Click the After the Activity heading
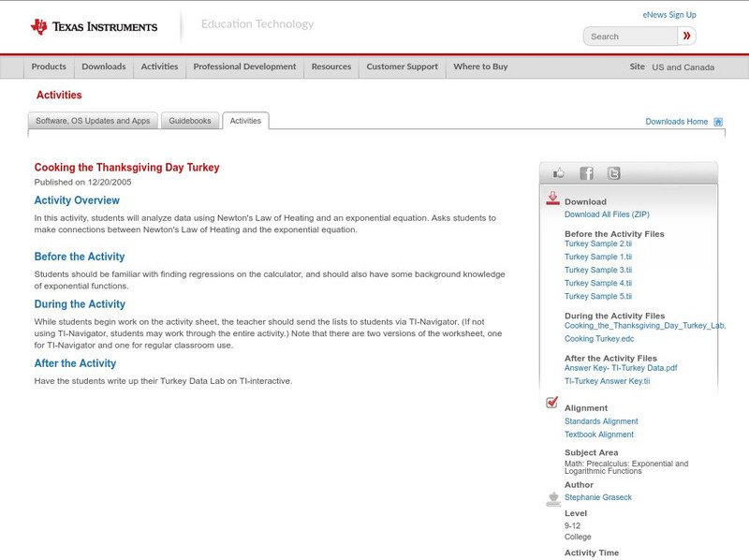 tap(75, 363)
